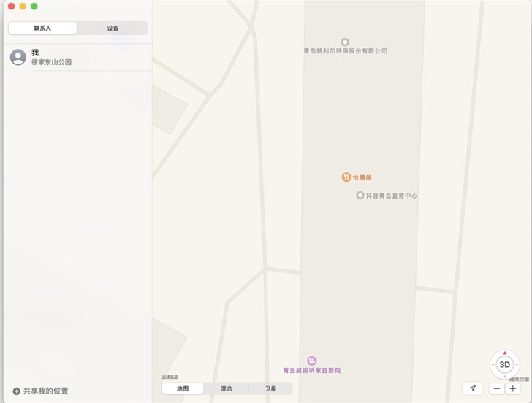Click the 青岛威视听家庭影院 cinema marker
This screenshot has height=403, width=532.
(x=312, y=361)
